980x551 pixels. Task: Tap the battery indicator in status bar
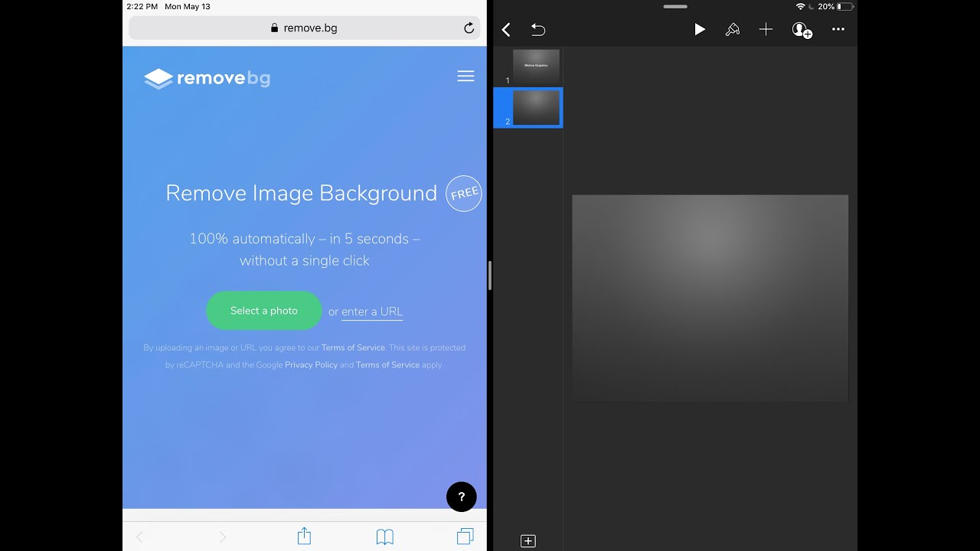tap(844, 6)
